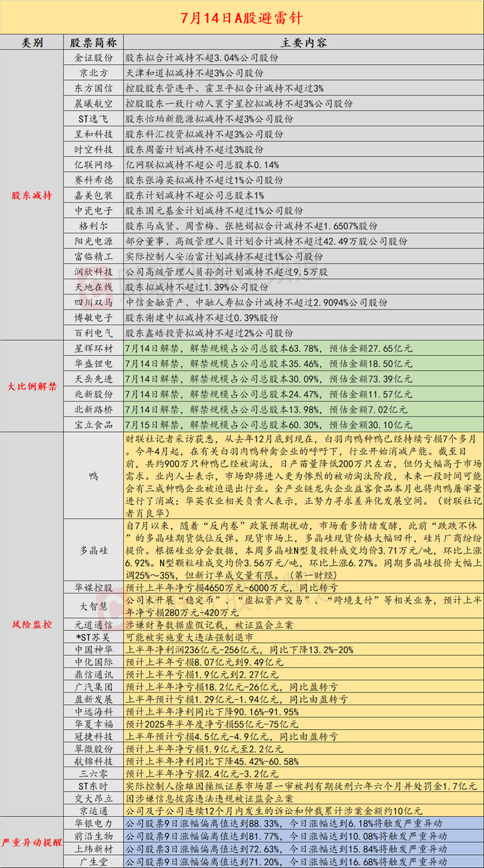Select the 华银电力 stock name cell
Viewport: 484px width, 868px height.
click(x=93, y=824)
